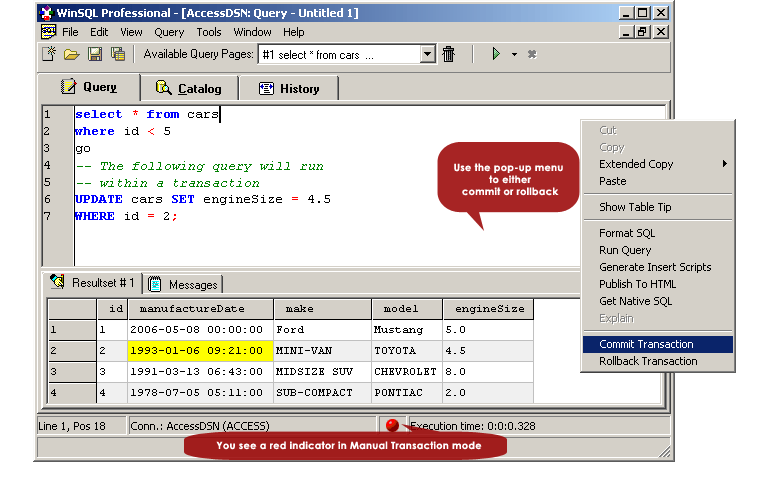The image size is (779, 499).
Task: Click the Save All toolbar icon
Action: pos(118,54)
